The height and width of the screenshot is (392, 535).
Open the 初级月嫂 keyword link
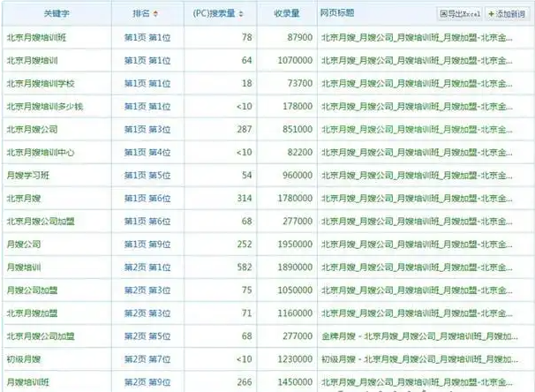click(x=25, y=358)
